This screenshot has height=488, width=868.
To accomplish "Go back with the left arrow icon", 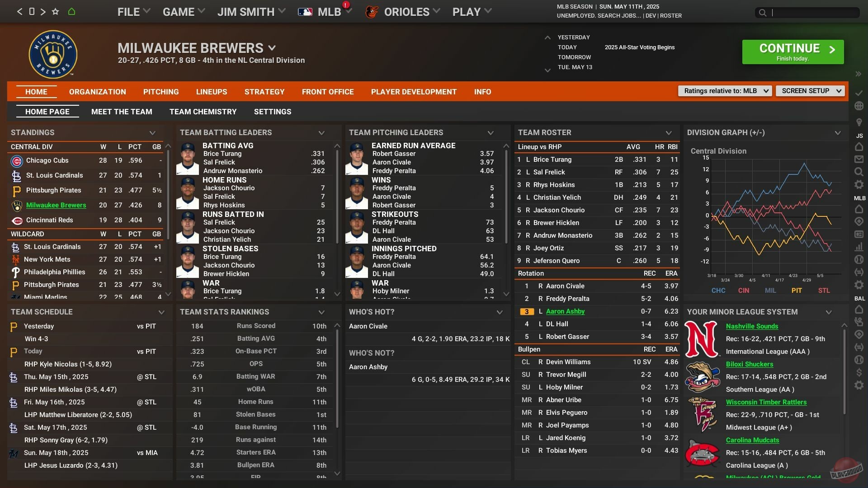I will click(x=19, y=12).
